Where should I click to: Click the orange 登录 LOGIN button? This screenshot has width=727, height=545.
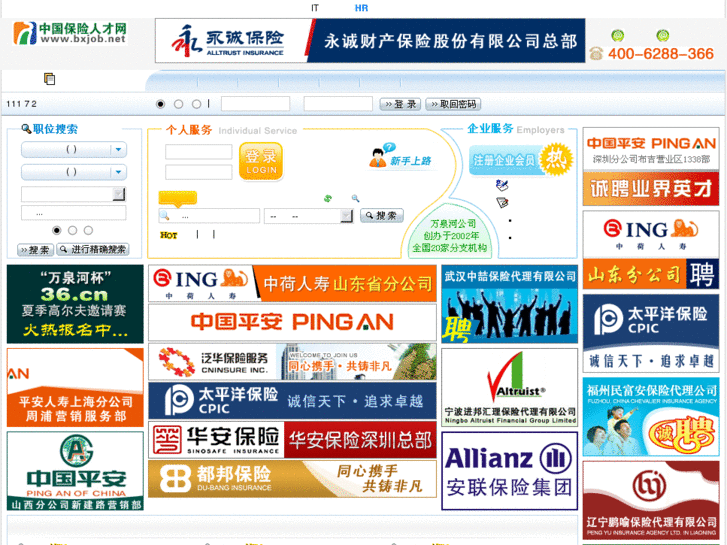pyautogui.click(x=261, y=161)
